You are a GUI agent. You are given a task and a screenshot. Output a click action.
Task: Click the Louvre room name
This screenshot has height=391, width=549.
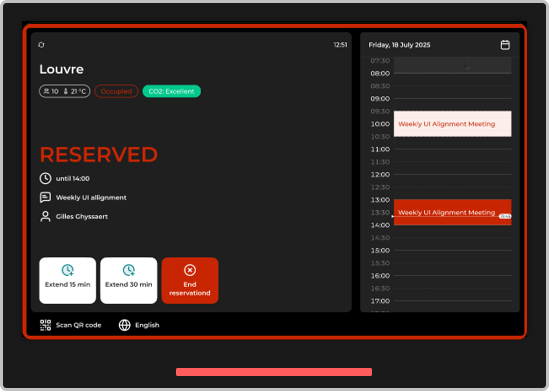click(61, 69)
